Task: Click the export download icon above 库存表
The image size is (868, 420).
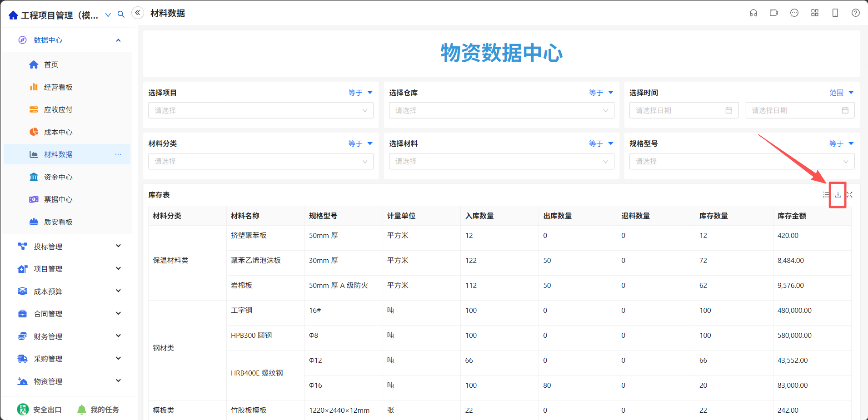Action: pyautogui.click(x=838, y=195)
